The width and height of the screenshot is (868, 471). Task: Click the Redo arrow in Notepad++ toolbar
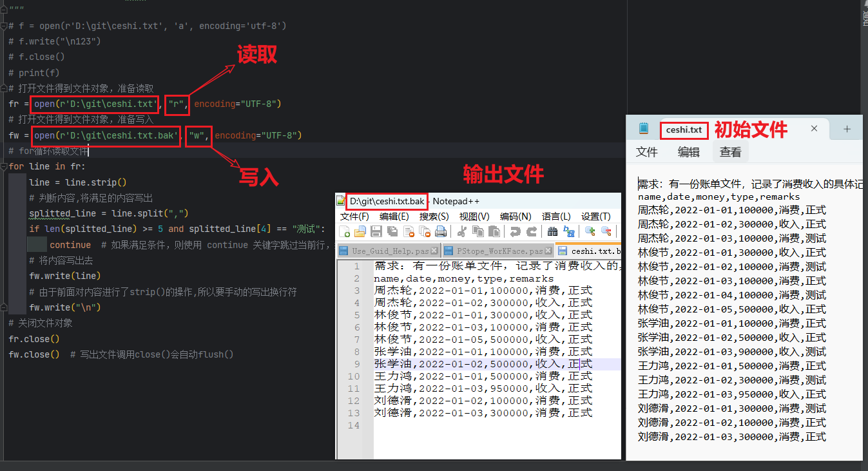tap(532, 231)
